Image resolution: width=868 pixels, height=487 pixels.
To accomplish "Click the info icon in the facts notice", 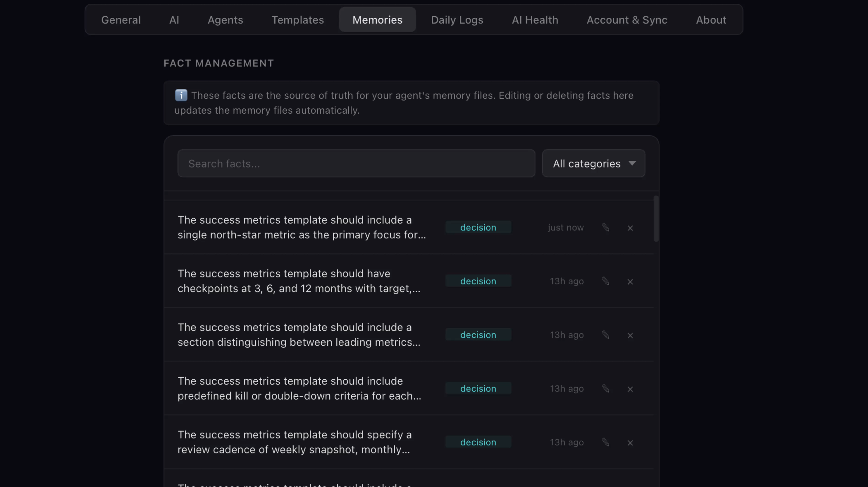I will pos(181,95).
